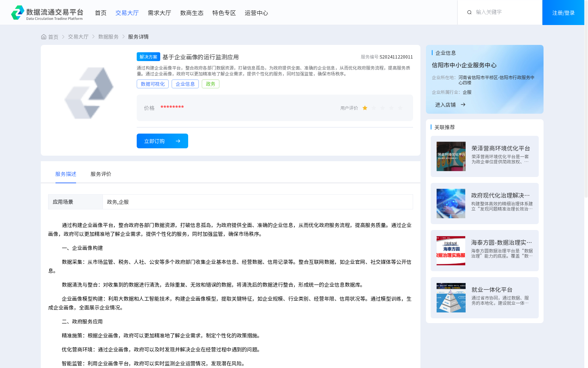Go to 首页 in top navigation

coord(101,13)
